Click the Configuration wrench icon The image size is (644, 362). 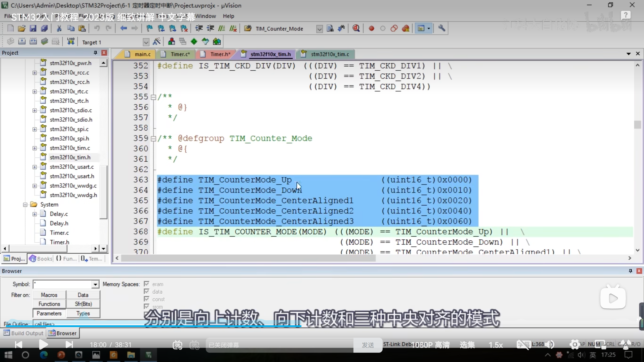coord(442,28)
